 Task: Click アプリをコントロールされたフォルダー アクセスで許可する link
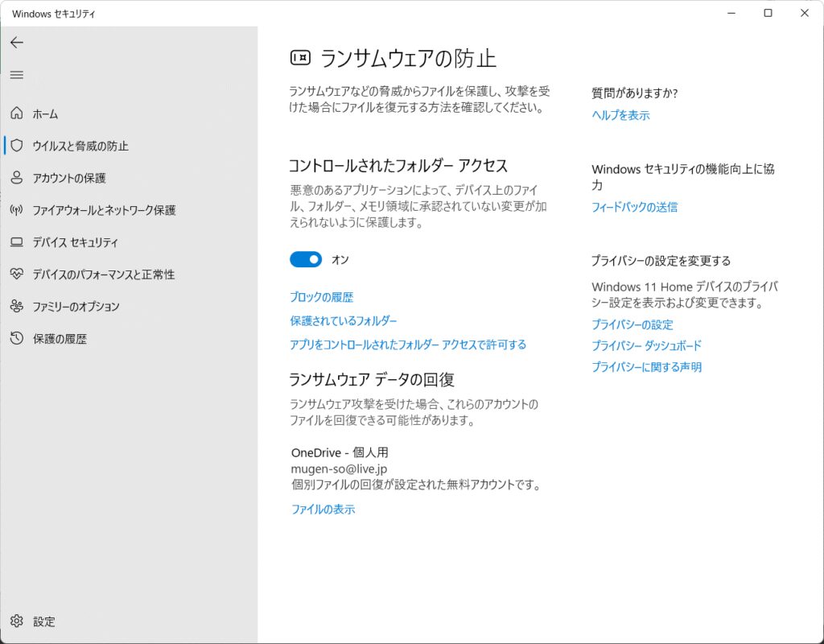408,345
